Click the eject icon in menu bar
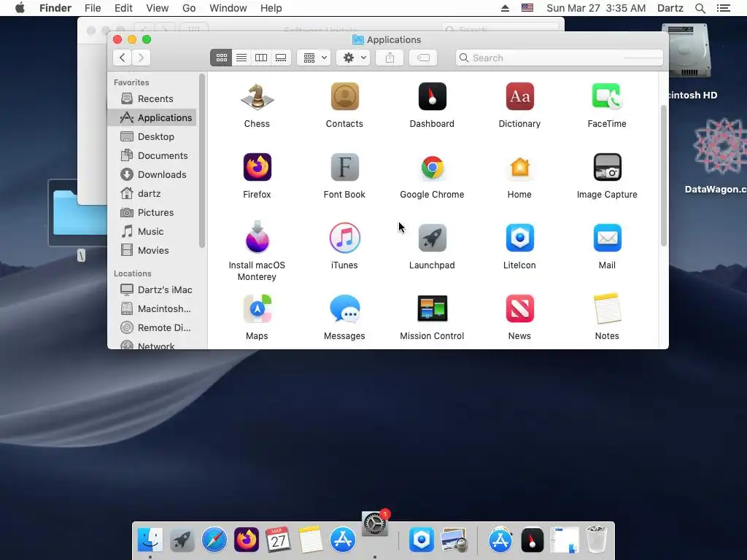This screenshot has width=747, height=560. pyautogui.click(x=505, y=8)
